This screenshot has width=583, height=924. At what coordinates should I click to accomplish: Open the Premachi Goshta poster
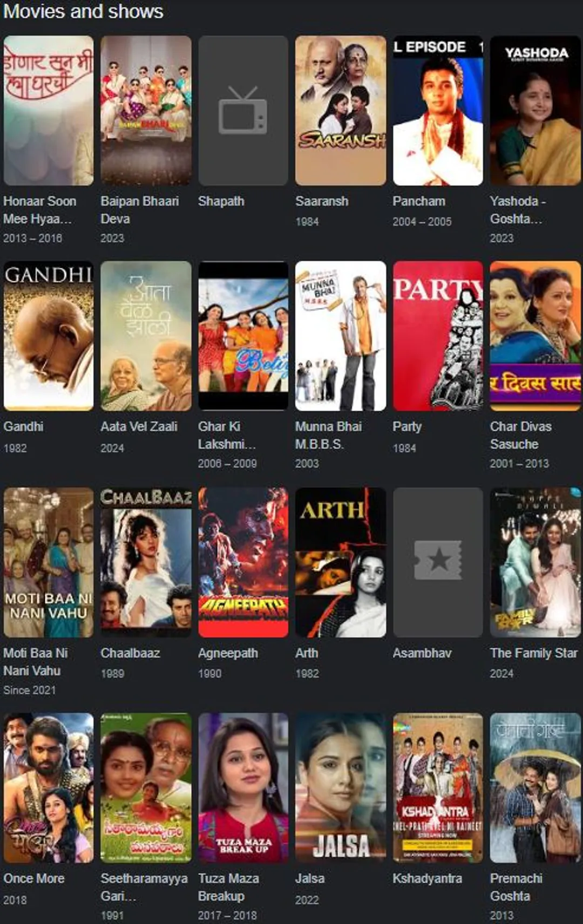point(535,788)
